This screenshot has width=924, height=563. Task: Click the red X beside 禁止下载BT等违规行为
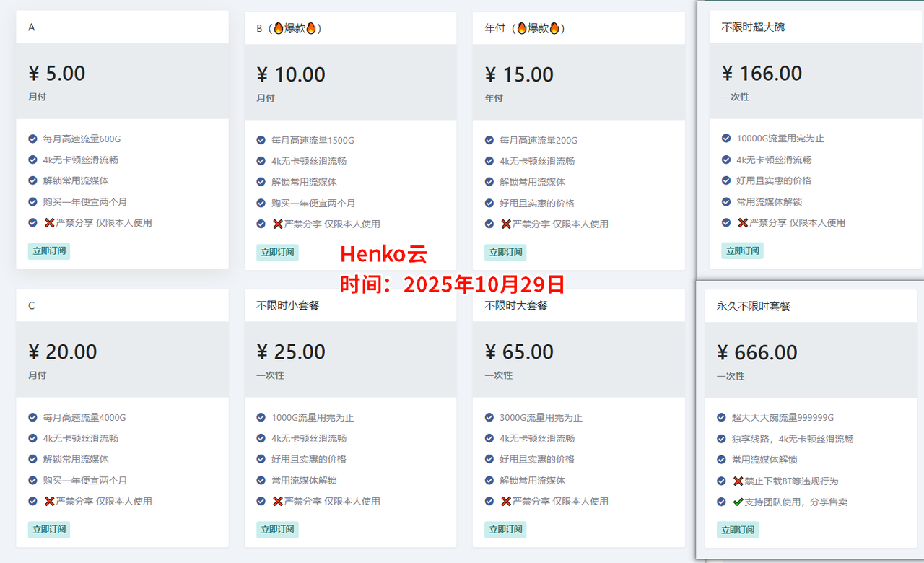pos(738,481)
